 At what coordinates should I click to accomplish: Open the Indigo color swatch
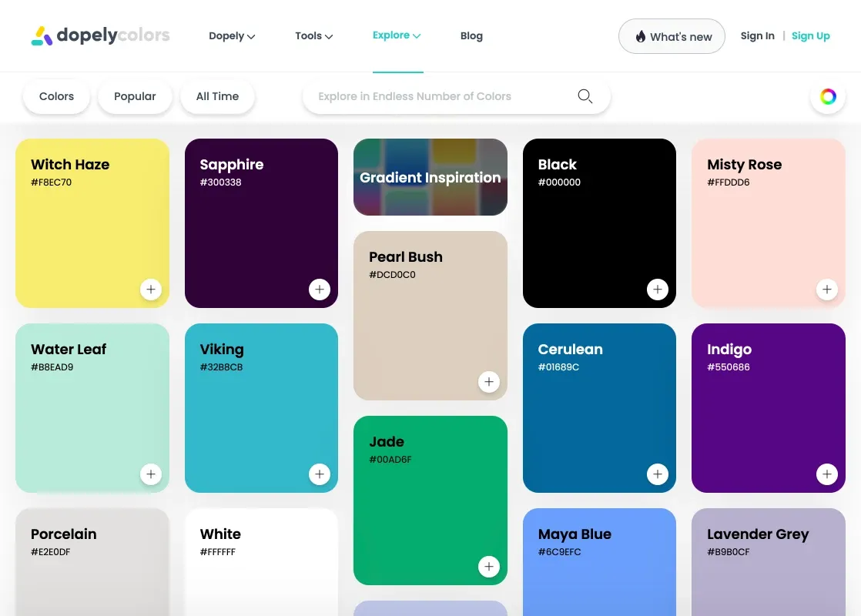point(769,408)
